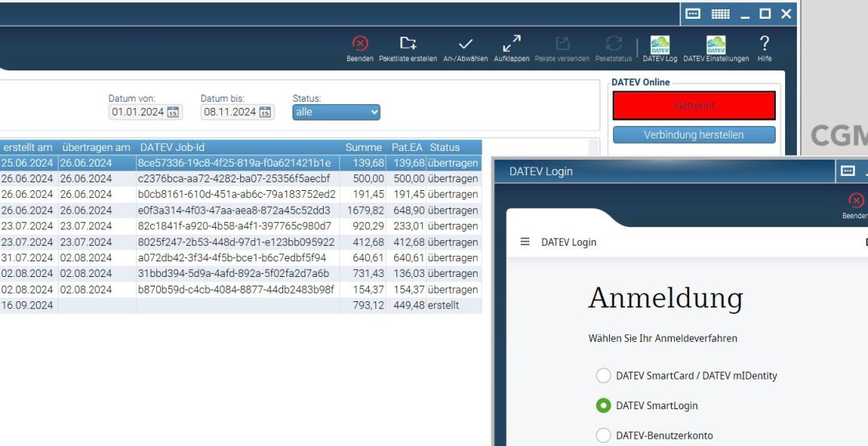Screen dimensions: 868x446
Task: Click the Verbindung herstellen button
Action: tap(694, 135)
